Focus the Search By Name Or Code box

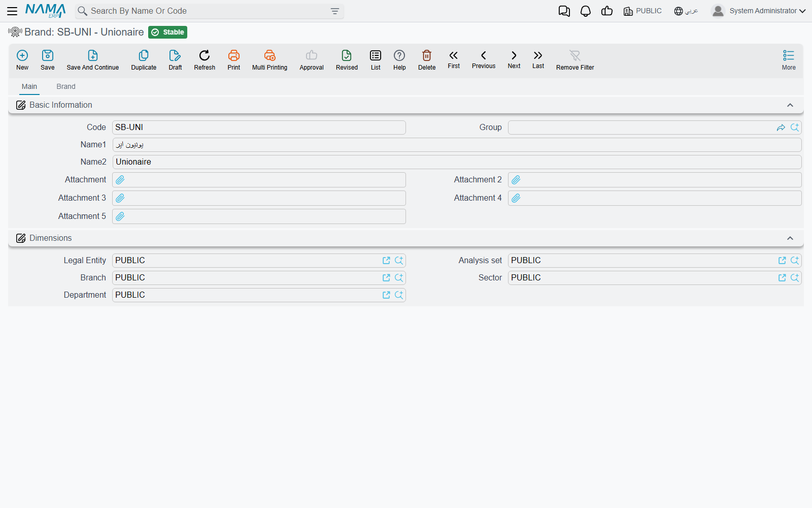click(209, 11)
